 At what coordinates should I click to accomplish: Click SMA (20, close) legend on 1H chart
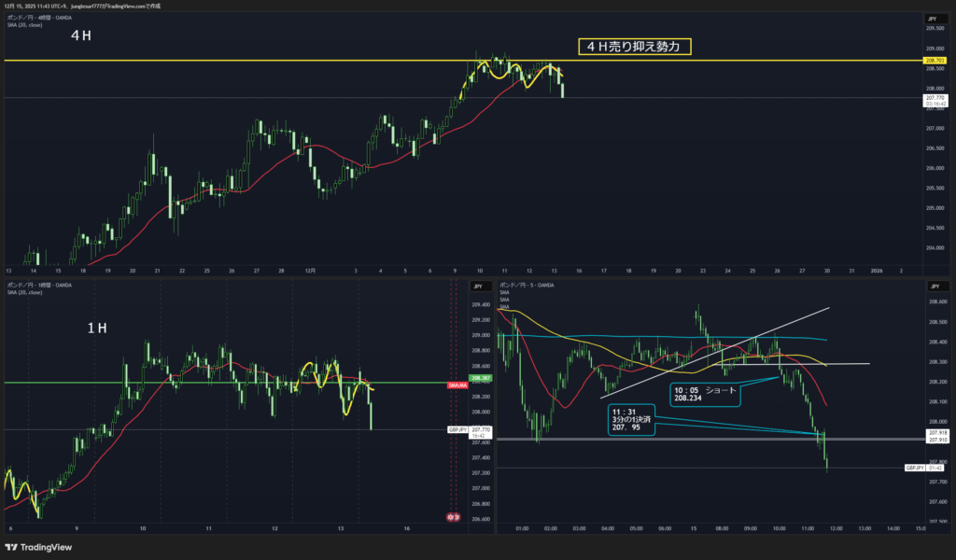[25, 291]
